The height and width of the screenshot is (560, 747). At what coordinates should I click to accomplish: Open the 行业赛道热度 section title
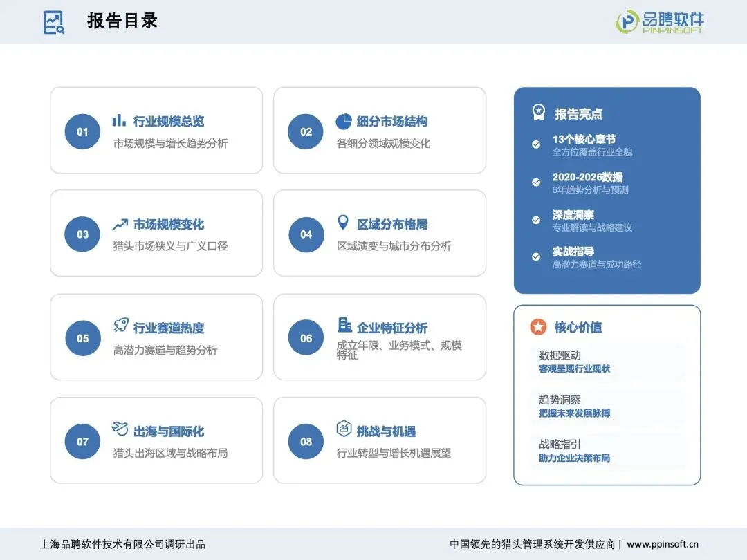(x=169, y=328)
